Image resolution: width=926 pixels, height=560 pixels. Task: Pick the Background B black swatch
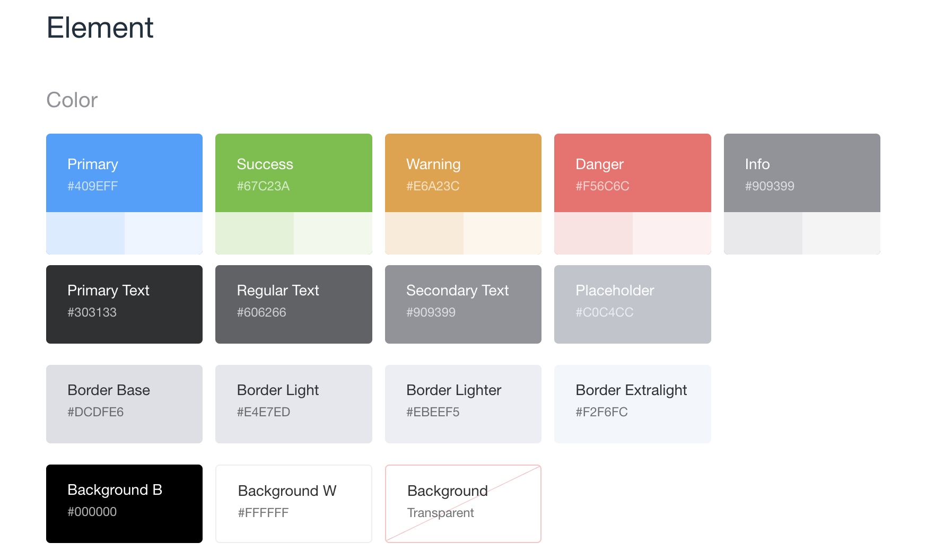[x=124, y=504]
